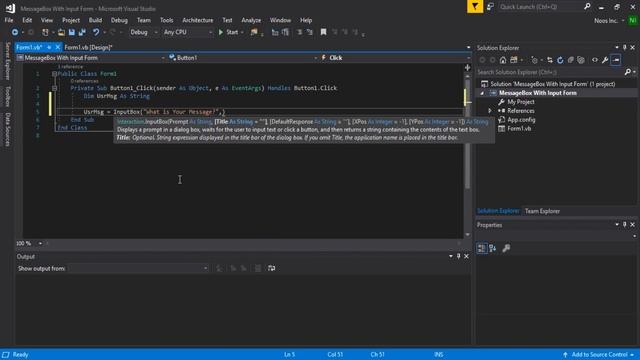This screenshot has height=360, width=640.
Task: Click the Open File folder icon
Action: [61, 32]
